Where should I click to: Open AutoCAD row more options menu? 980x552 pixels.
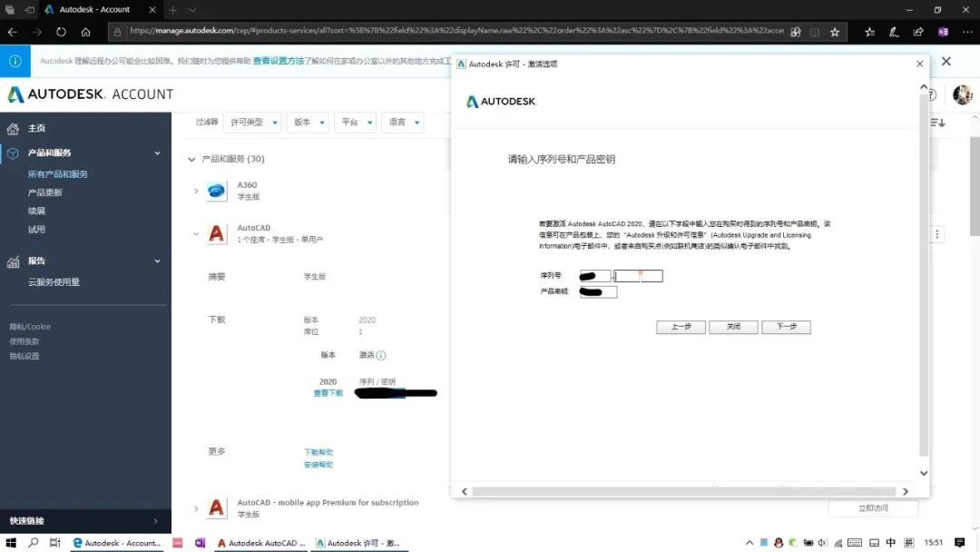[936, 234]
